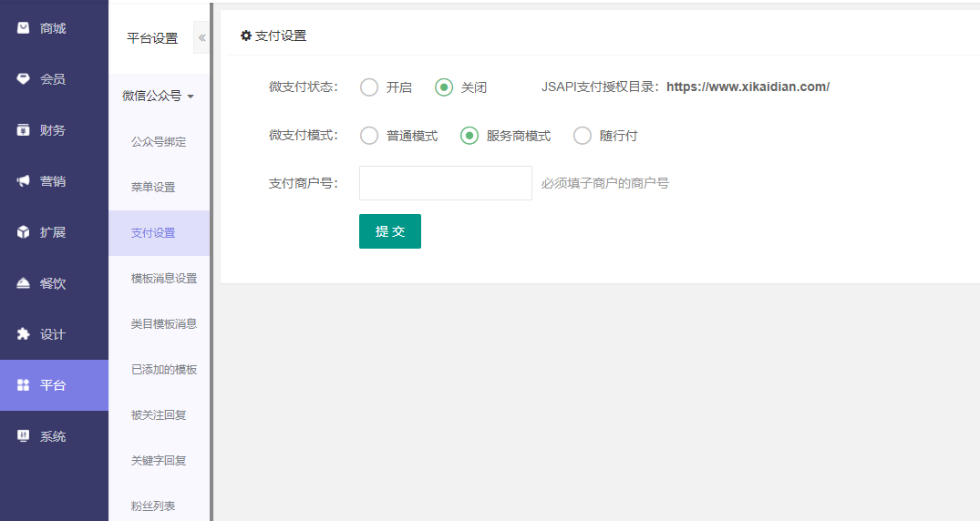Open 粉丝列表 menu item
980x521 pixels.
pyautogui.click(x=159, y=506)
